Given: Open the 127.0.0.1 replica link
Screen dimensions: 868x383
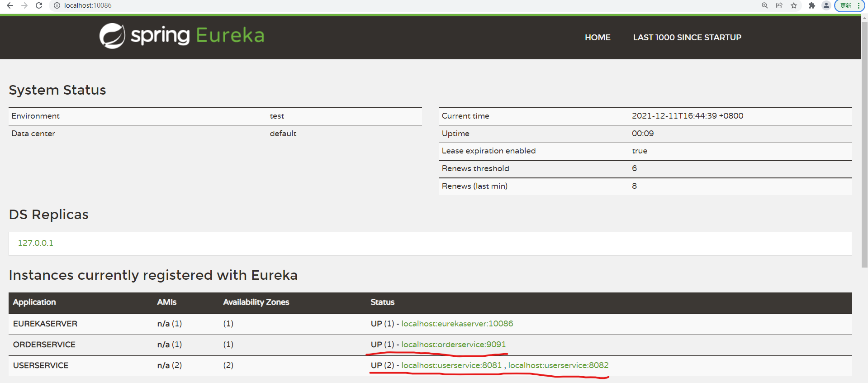Looking at the screenshot, I should (36, 243).
